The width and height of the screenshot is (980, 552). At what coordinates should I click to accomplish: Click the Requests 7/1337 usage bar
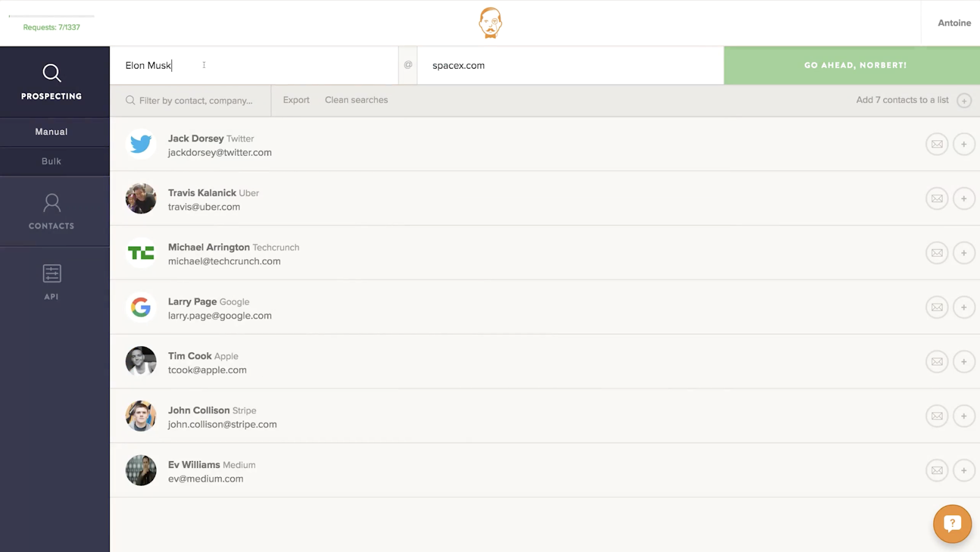[51, 16]
